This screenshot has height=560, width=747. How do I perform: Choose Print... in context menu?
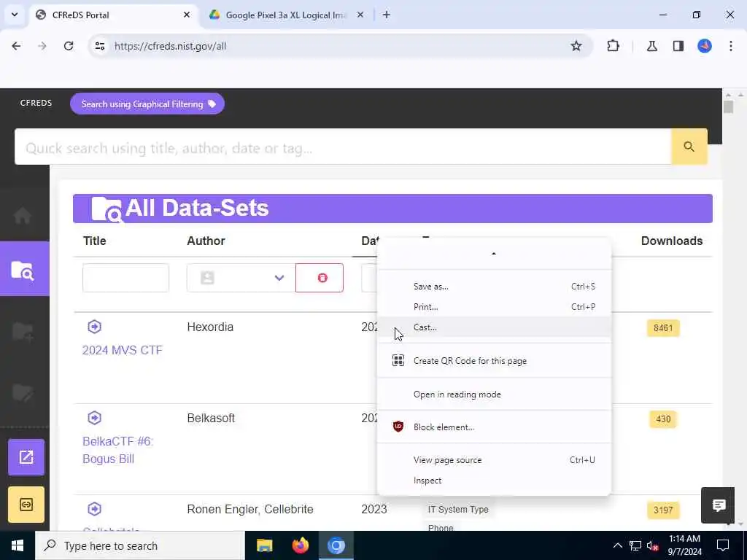494,307
